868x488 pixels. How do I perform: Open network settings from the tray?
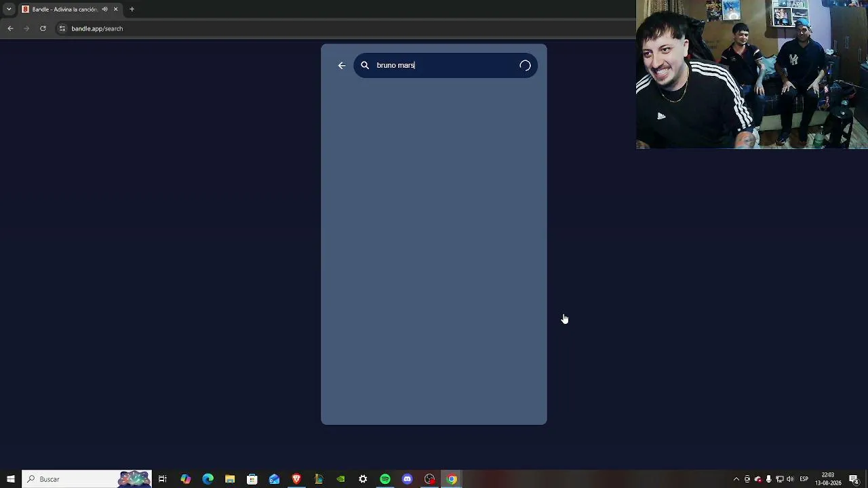pyautogui.click(x=779, y=479)
